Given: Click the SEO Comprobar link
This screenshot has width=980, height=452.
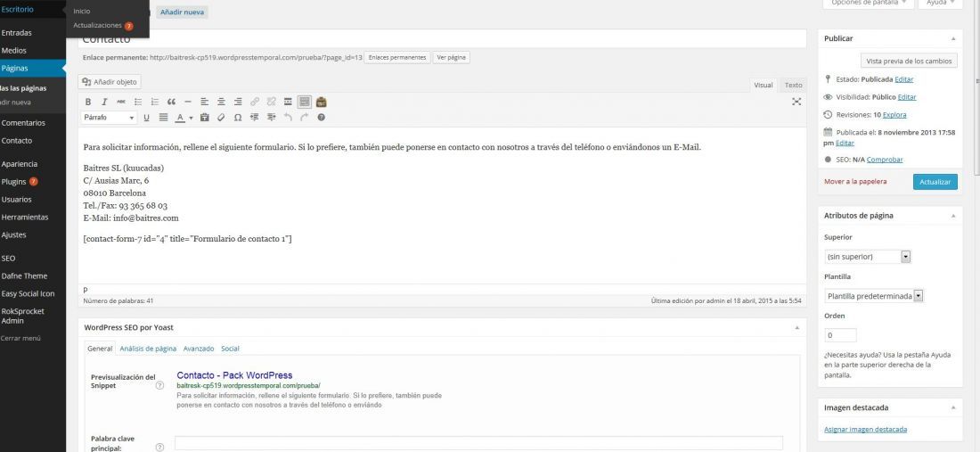Looking at the screenshot, I should 885,160.
